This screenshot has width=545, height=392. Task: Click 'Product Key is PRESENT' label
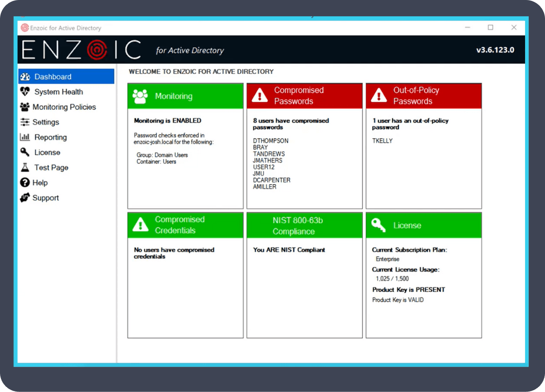[x=409, y=290]
